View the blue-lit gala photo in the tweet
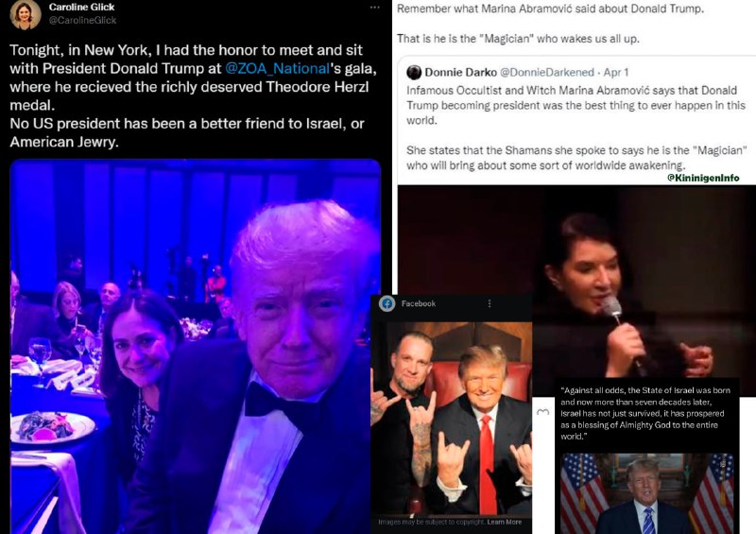The image size is (756, 534). 196,346
